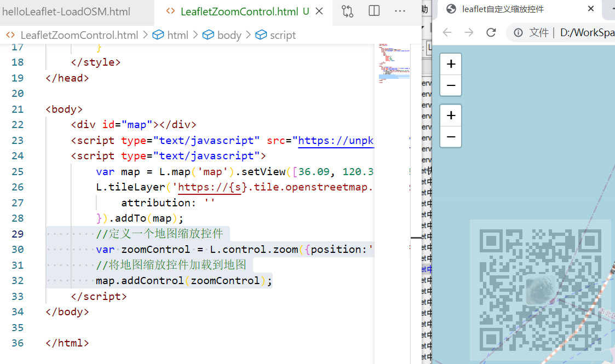Viewport: 615px width, 364px height.
Task: Click the </script> tag on line 33
Action: point(99,296)
